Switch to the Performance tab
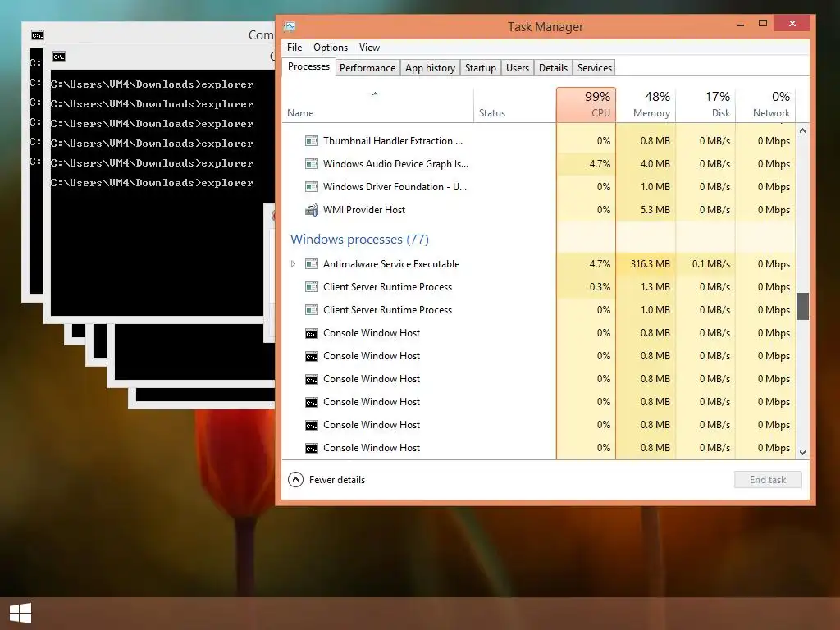 point(367,68)
